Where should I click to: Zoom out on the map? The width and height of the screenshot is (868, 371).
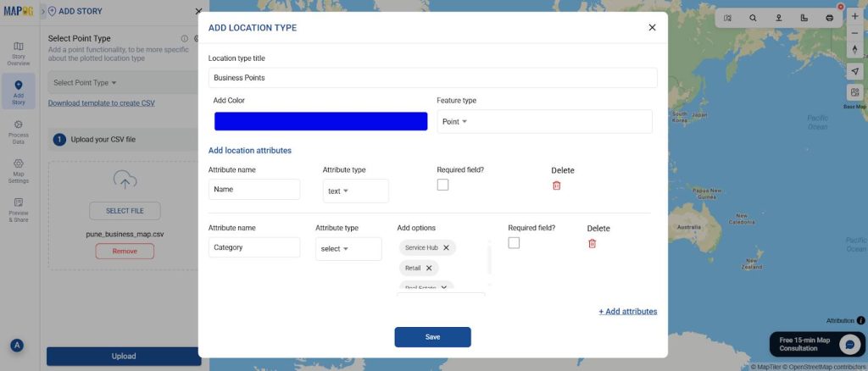854,33
